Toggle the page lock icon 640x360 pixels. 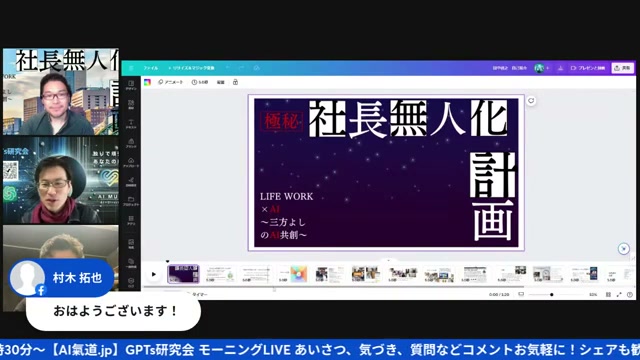click(x=236, y=82)
